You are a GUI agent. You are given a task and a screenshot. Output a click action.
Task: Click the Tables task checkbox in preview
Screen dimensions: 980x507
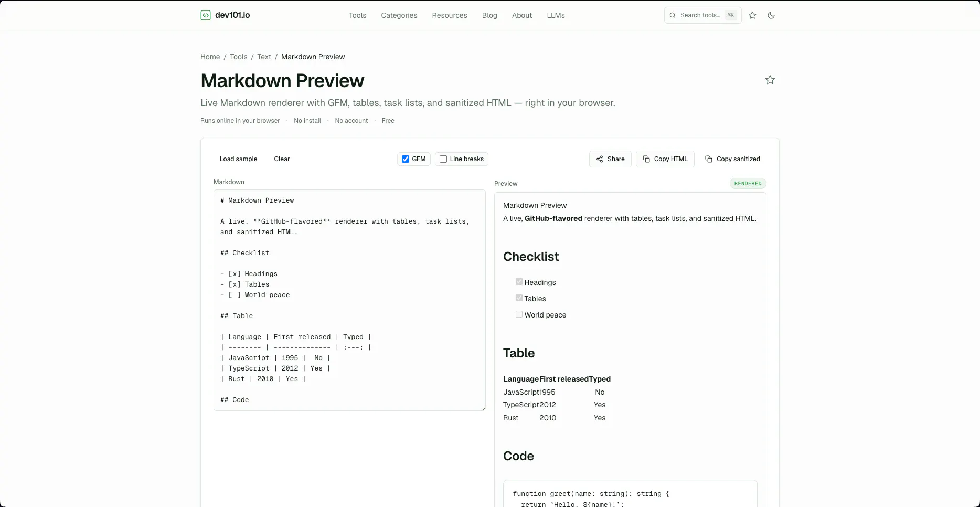pos(519,298)
